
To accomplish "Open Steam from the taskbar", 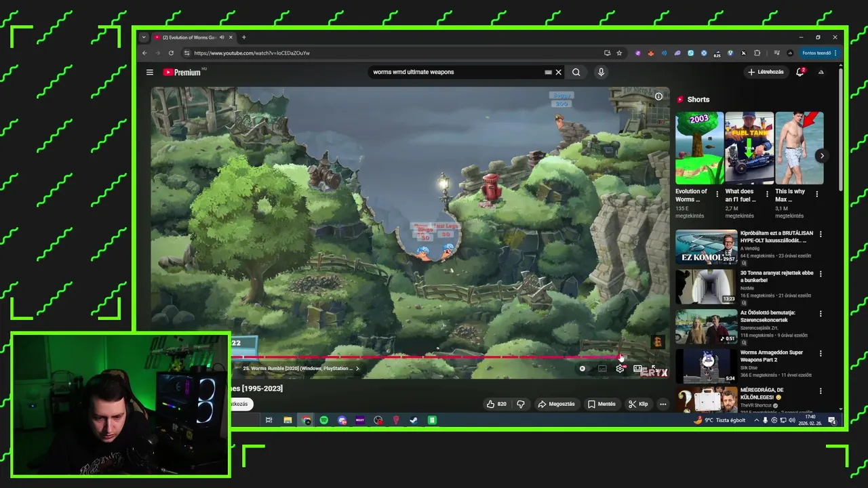I will (x=414, y=420).
